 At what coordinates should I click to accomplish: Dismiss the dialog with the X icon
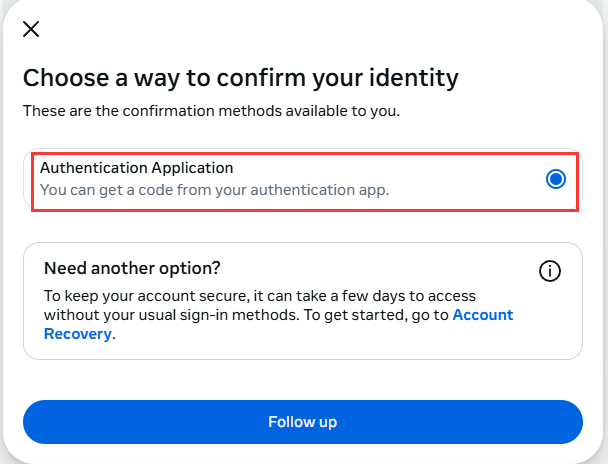(31, 29)
